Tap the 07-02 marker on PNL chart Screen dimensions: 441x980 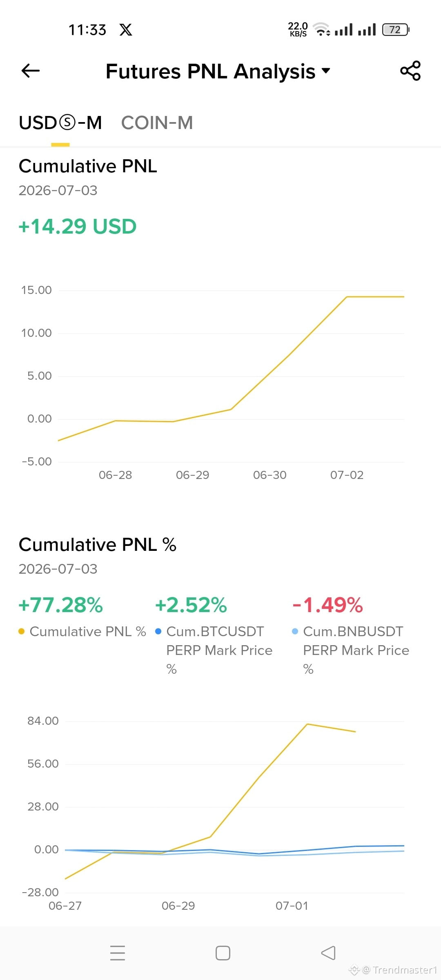[347, 475]
